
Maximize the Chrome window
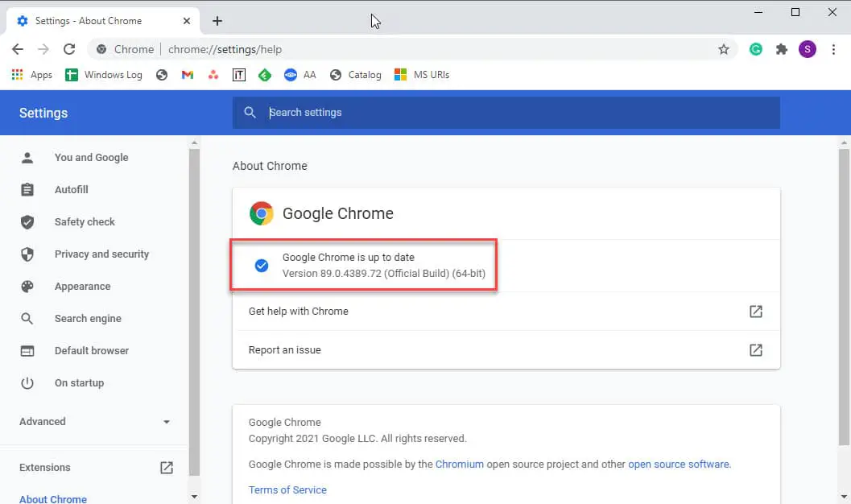[795, 12]
